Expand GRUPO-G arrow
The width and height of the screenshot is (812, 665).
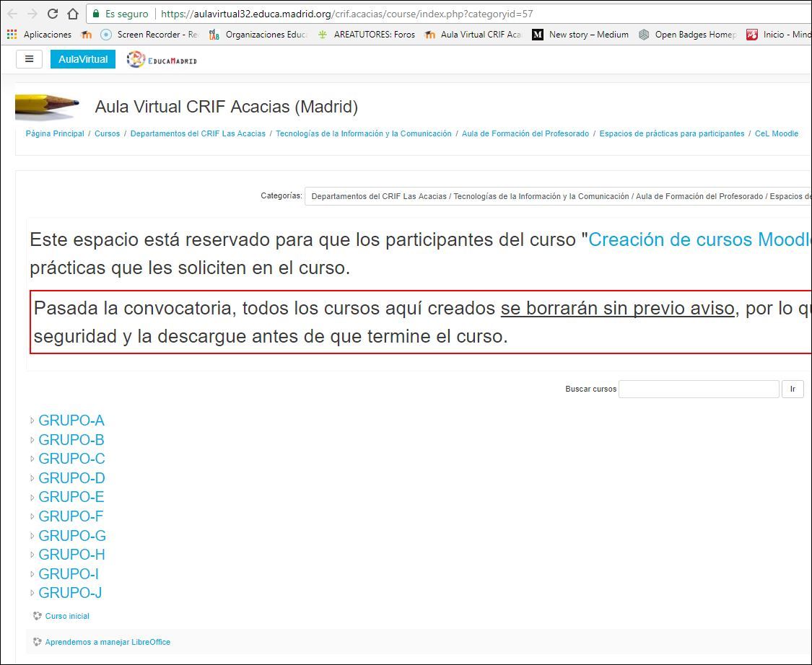(x=32, y=536)
